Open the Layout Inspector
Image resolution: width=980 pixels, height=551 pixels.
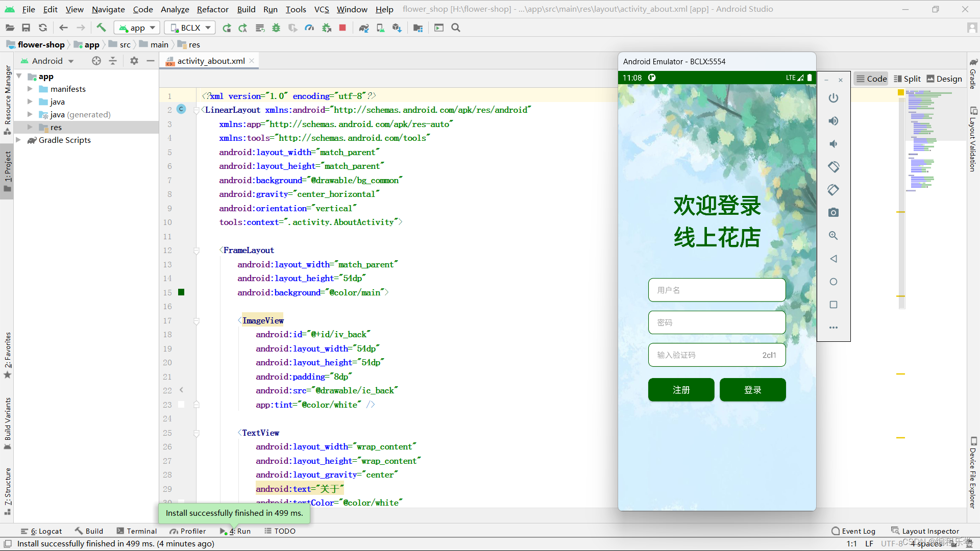[x=925, y=531]
